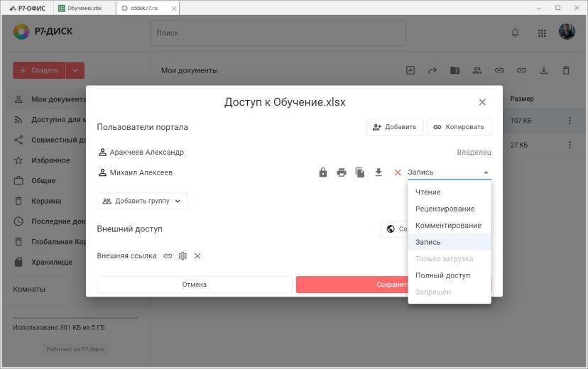
Task: Open Доступно для меня in sidebar
Action: click(50, 119)
